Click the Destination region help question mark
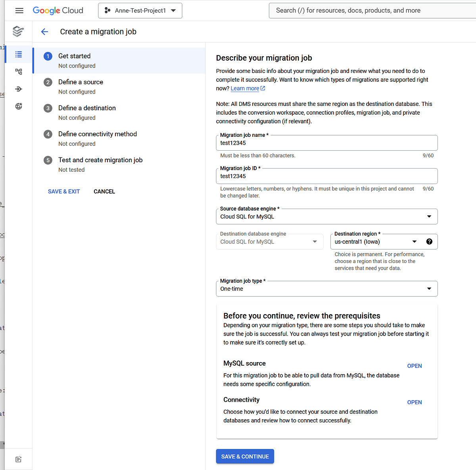This screenshot has width=476, height=470. coord(429,241)
